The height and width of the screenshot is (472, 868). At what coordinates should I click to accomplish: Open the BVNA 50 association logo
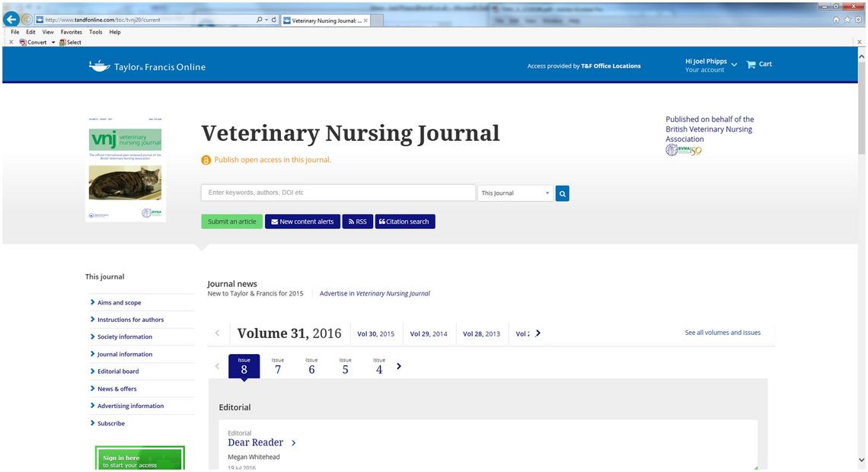tap(684, 150)
